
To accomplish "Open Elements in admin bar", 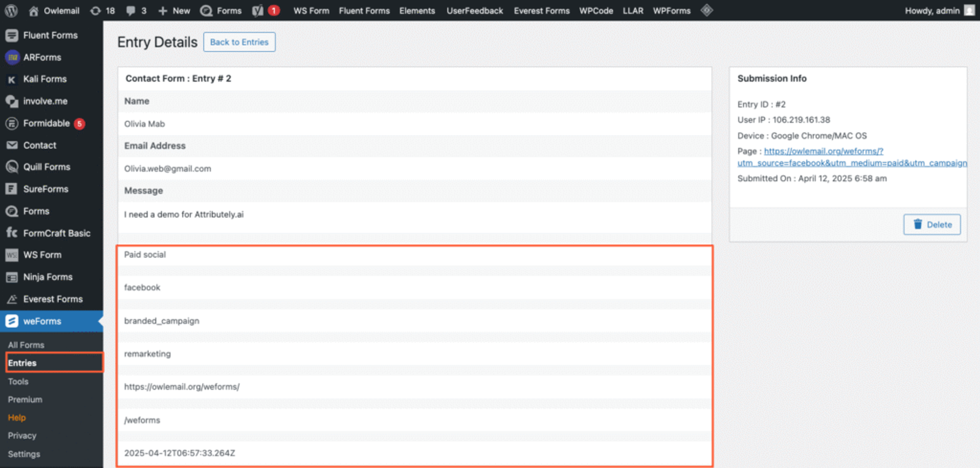I will click(417, 10).
